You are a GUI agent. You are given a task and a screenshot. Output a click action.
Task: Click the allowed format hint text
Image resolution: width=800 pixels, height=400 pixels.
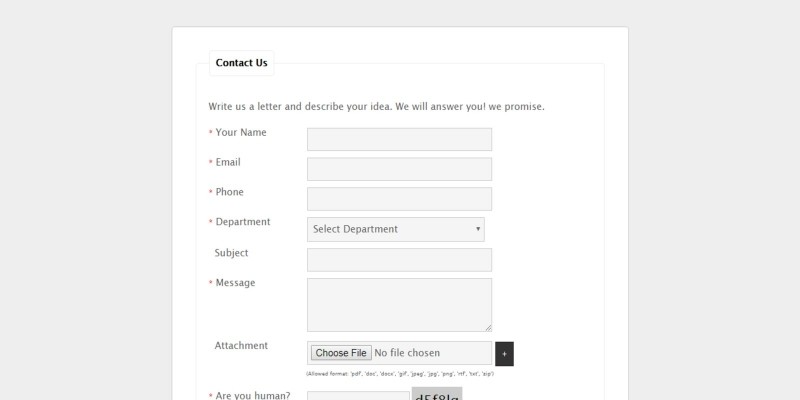400,373
